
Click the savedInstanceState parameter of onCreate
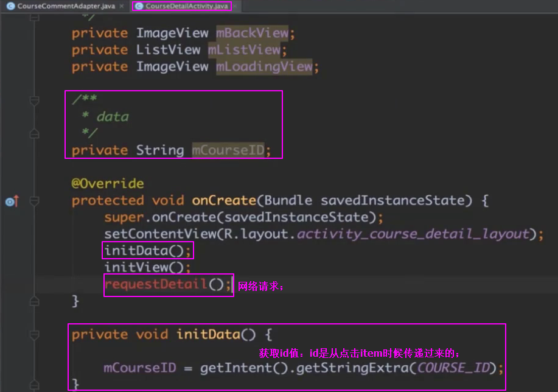[392, 200]
